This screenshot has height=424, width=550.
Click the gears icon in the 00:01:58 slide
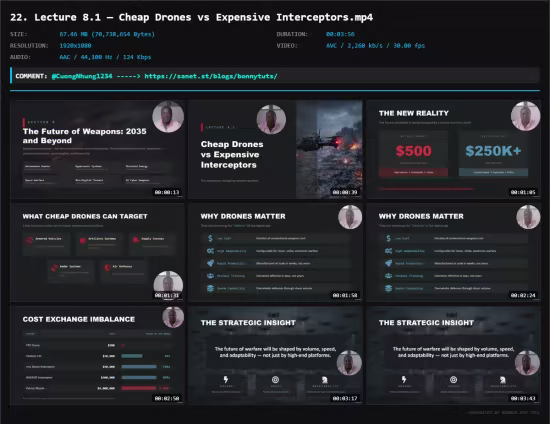[x=210, y=251]
